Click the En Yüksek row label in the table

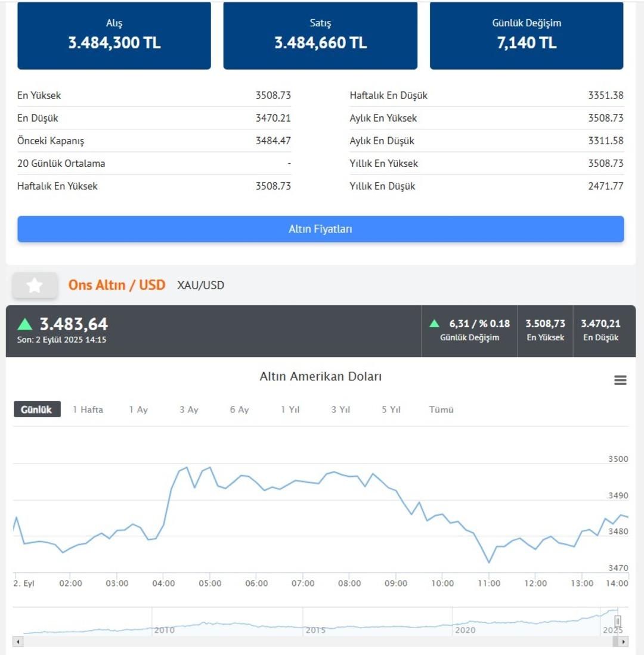(x=39, y=95)
